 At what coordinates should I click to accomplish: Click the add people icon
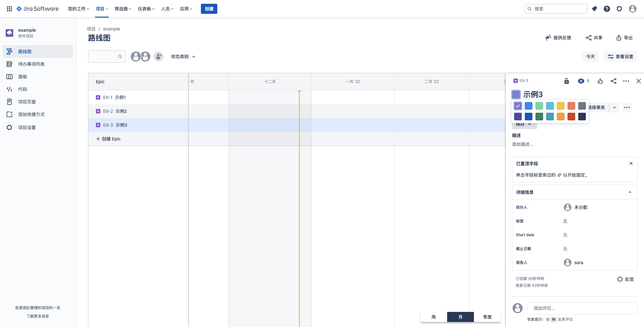tap(158, 57)
